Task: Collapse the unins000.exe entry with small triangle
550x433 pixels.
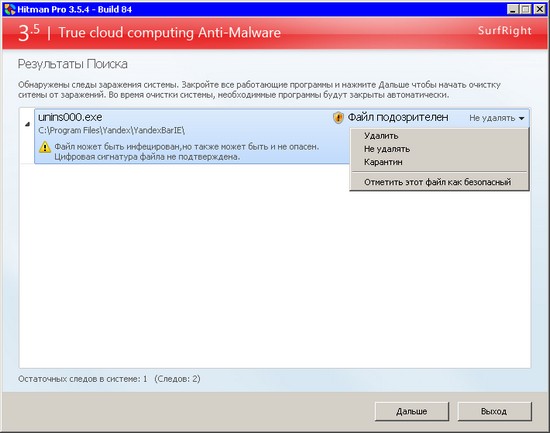Action: 27,124
